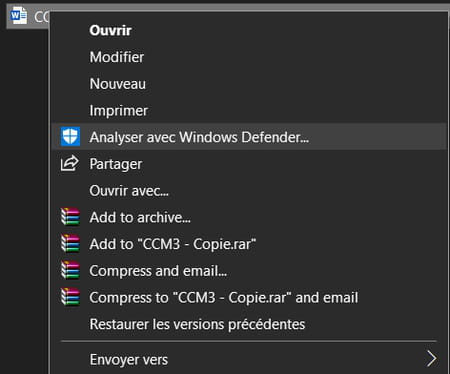Click WinRAR icon beside Add to CCM3 - Copie.rar
The height and width of the screenshot is (374, 450).
click(70, 243)
